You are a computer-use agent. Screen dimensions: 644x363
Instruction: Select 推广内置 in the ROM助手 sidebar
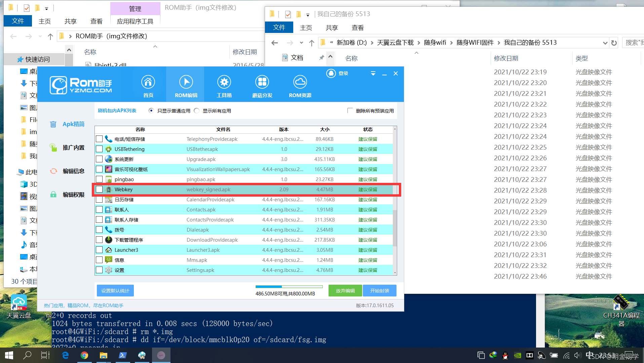tap(67, 148)
